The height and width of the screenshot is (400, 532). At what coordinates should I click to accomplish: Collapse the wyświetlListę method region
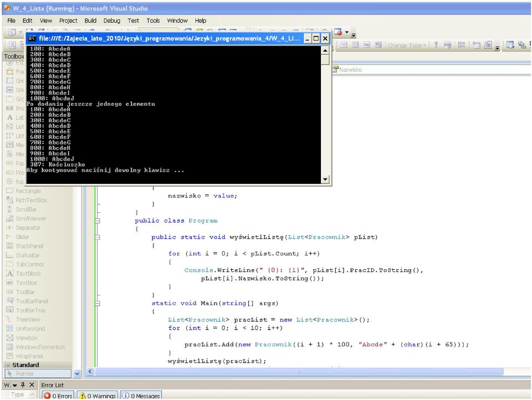[x=98, y=237]
